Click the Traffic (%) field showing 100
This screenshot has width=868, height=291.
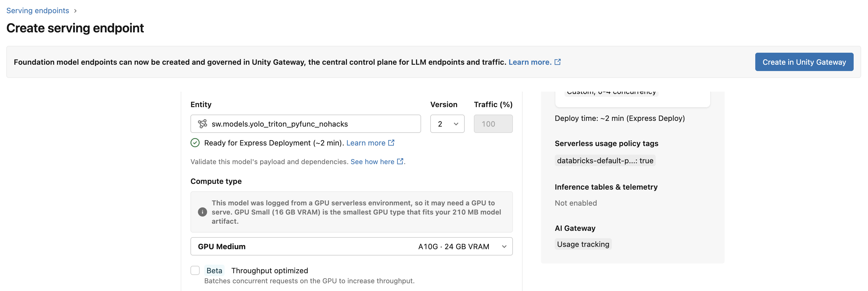tap(493, 124)
